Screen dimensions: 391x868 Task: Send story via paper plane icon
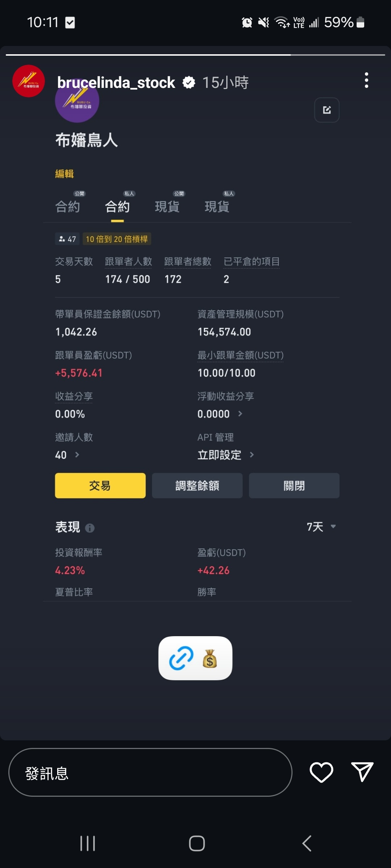(x=362, y=772)
